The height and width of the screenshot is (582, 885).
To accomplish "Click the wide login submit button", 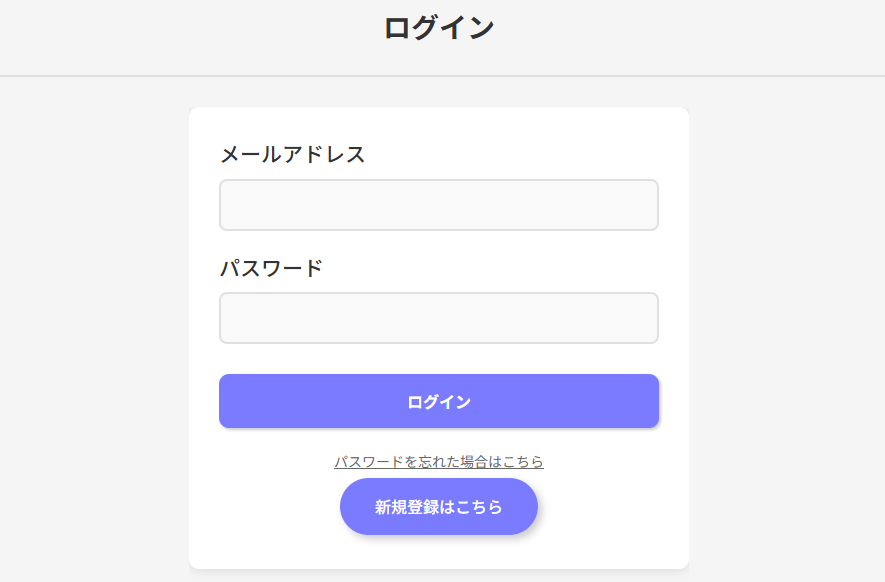I will (x=438, y=401).
